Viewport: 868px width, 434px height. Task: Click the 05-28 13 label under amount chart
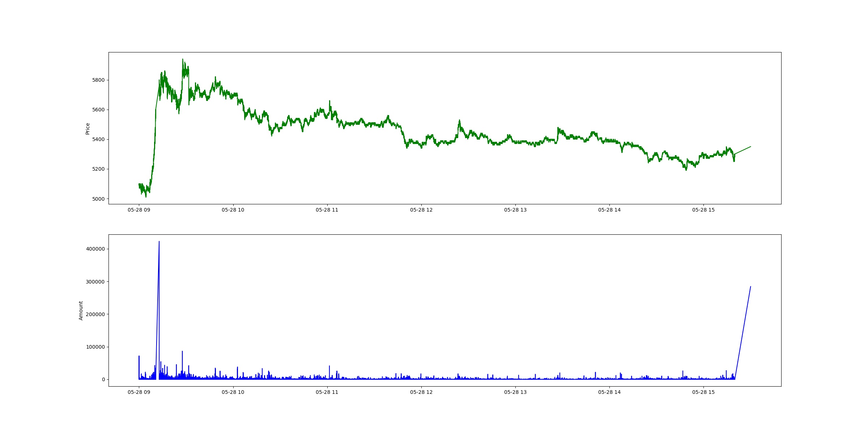coord(515,392)
